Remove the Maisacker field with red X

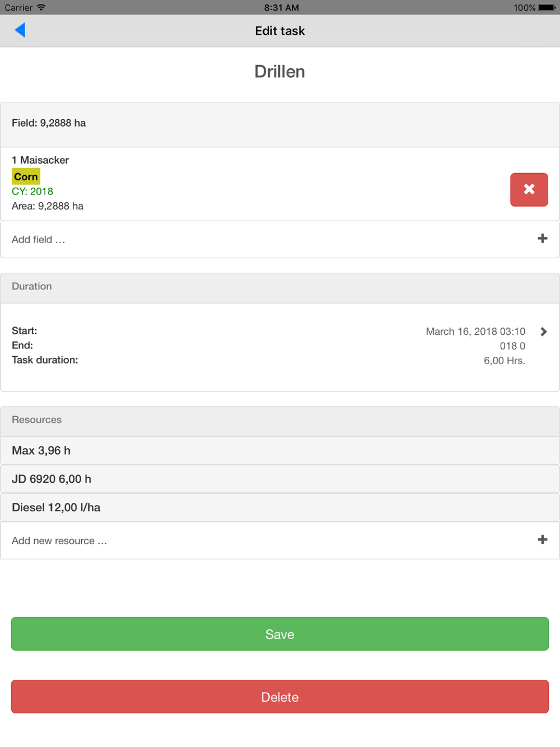(x=529, y=189)
